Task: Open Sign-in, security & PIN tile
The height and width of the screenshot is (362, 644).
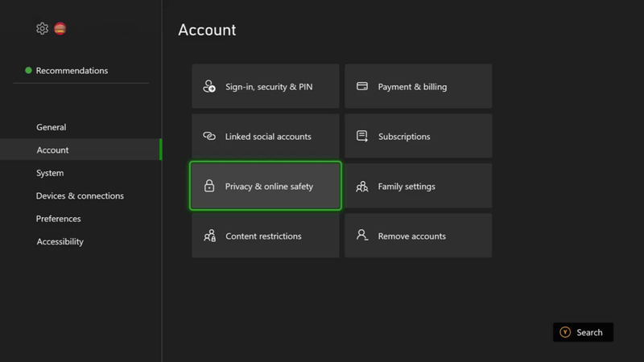Action: pos(266,86)
